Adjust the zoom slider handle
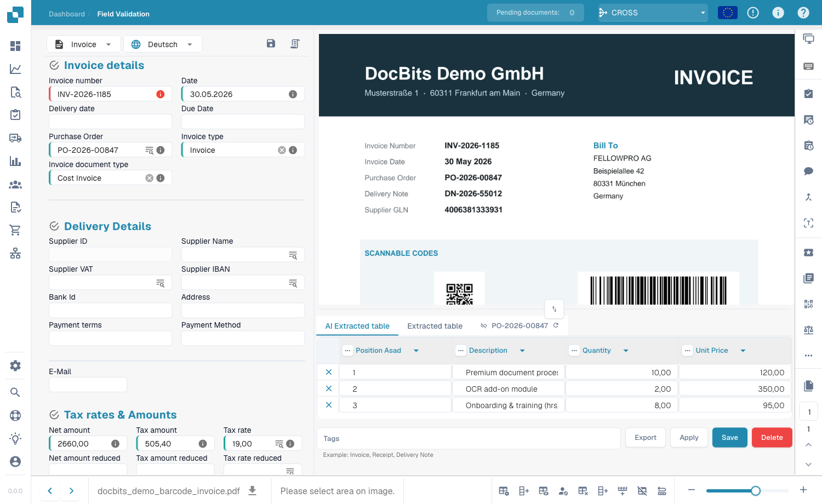The height and width of the screenshot is (504, 822). tap(756, 490)
